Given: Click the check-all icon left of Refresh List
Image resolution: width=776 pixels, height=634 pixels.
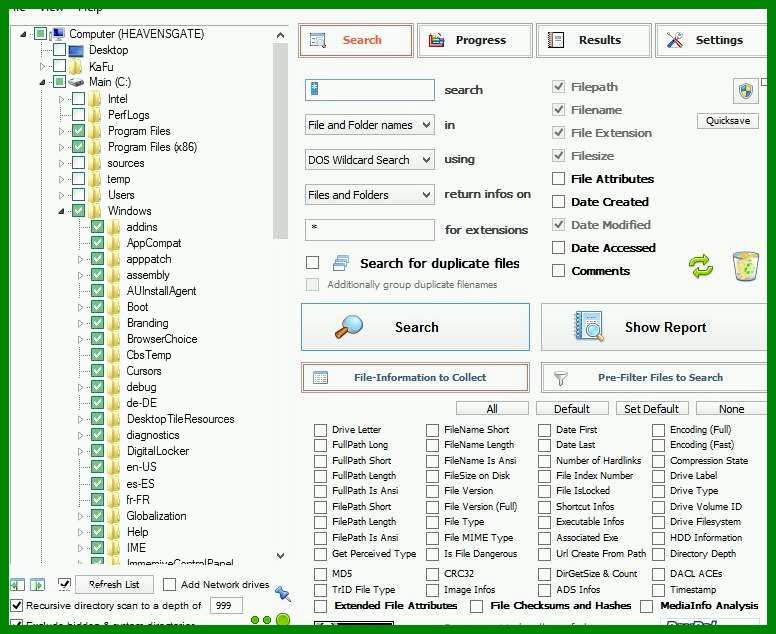Looking at the screenshot, I should pyautogui.click(x=64, y=585).
